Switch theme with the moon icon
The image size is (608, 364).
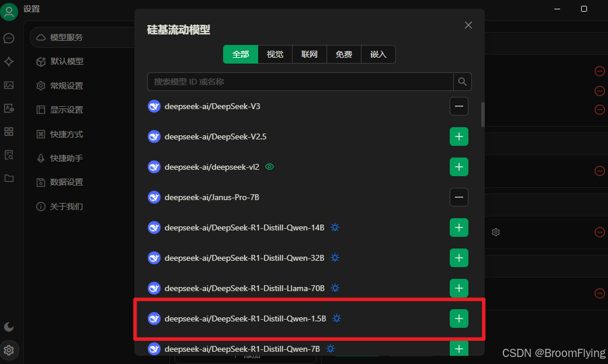(x=9, y=327)
